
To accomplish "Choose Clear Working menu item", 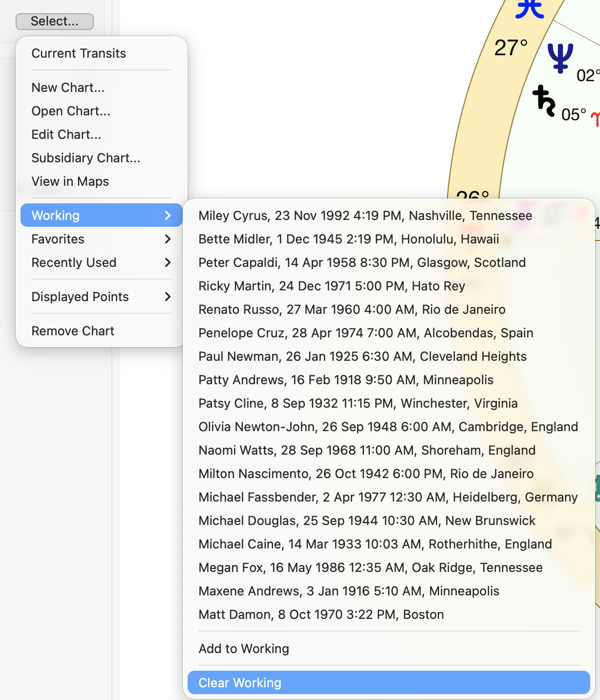I will click(389, 683).
